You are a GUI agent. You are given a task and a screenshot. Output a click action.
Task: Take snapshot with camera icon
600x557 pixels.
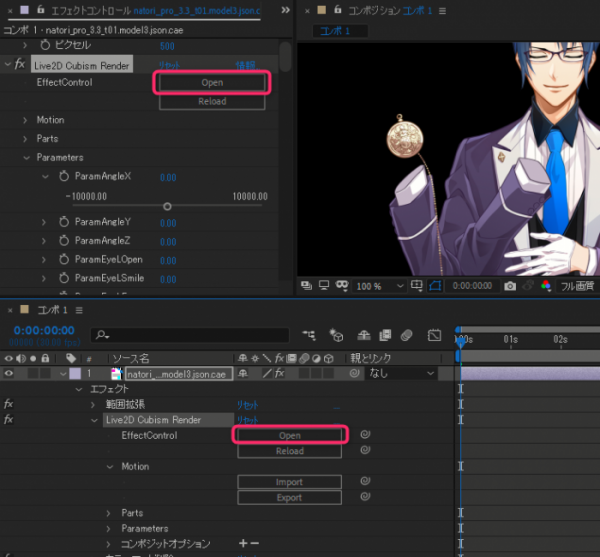click(x=510, y=286)
